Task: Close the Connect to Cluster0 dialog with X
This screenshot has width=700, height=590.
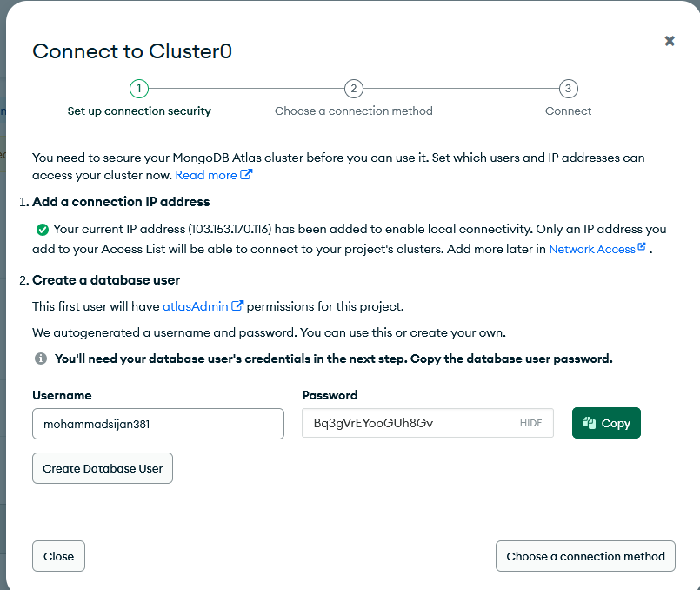Action: coord(670,41)
